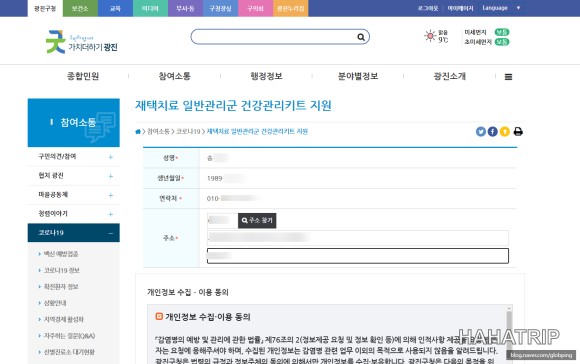The width and height of the screenshot is (580, 364).
Task: Click the 주소 찾기 button
Action: [257, 220]
